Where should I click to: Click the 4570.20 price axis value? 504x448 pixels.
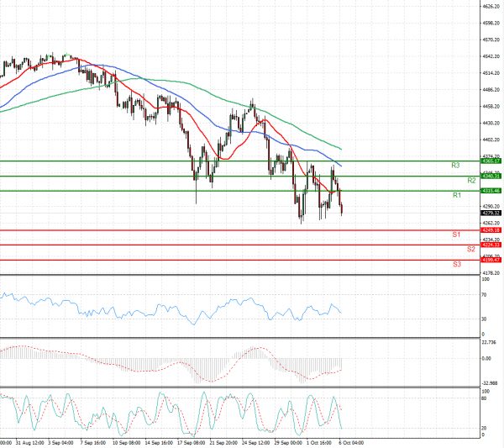click(491, 40)
